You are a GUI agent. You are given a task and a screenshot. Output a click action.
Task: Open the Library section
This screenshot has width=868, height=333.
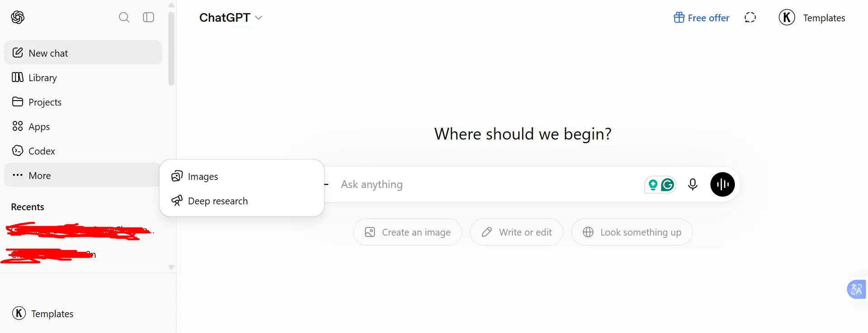coord(83,77)
